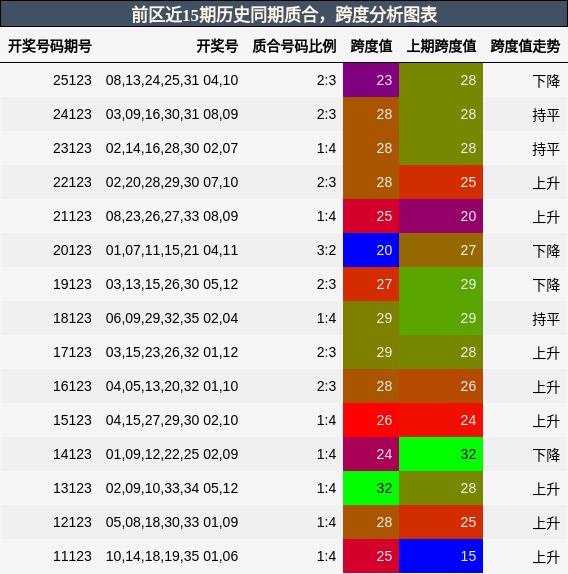Click draw numbers 02,09,10,33,34 05,12
The width and height of the screenshot is (568, 574).
point(172,488)
